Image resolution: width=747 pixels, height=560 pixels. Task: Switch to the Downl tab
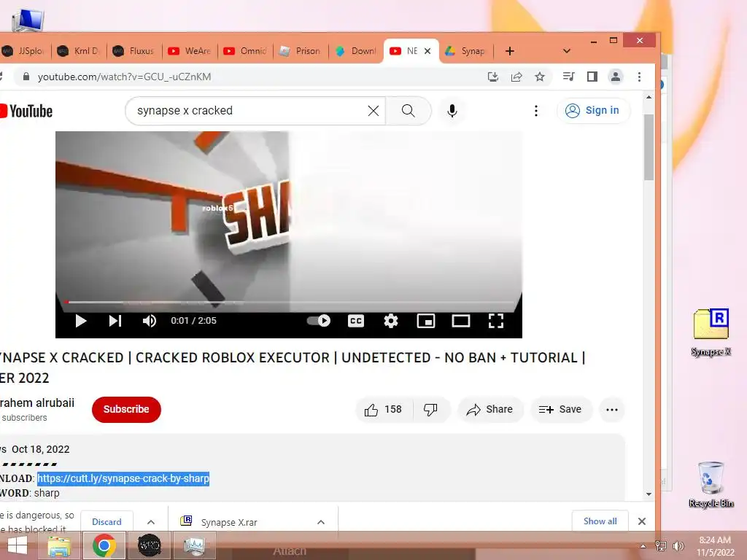click(x=356, y=51)
